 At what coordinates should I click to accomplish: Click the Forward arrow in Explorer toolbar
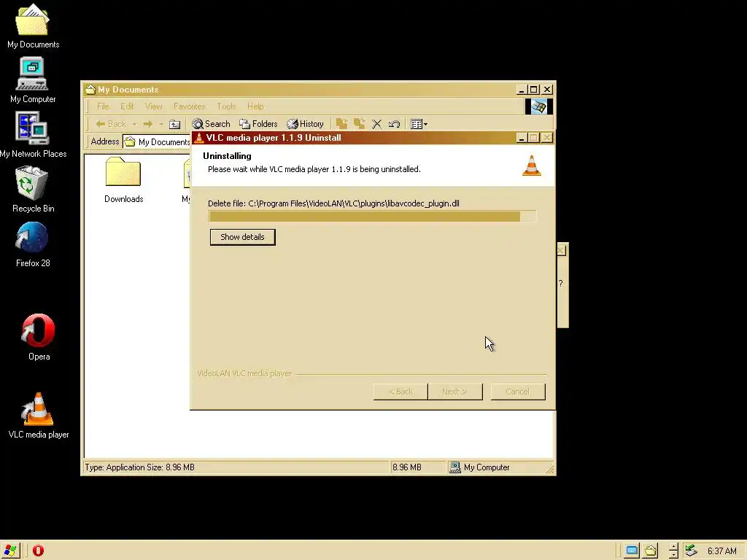coord(147,124)
